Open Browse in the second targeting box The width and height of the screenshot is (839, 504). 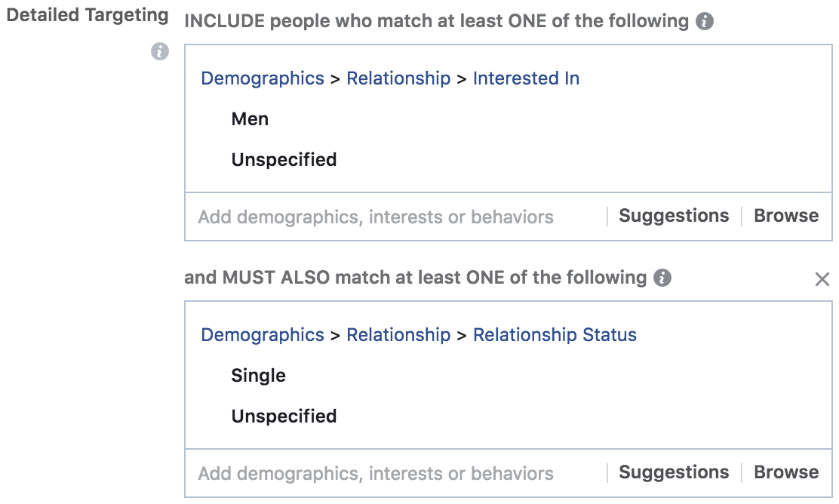(x=786, y=472)
